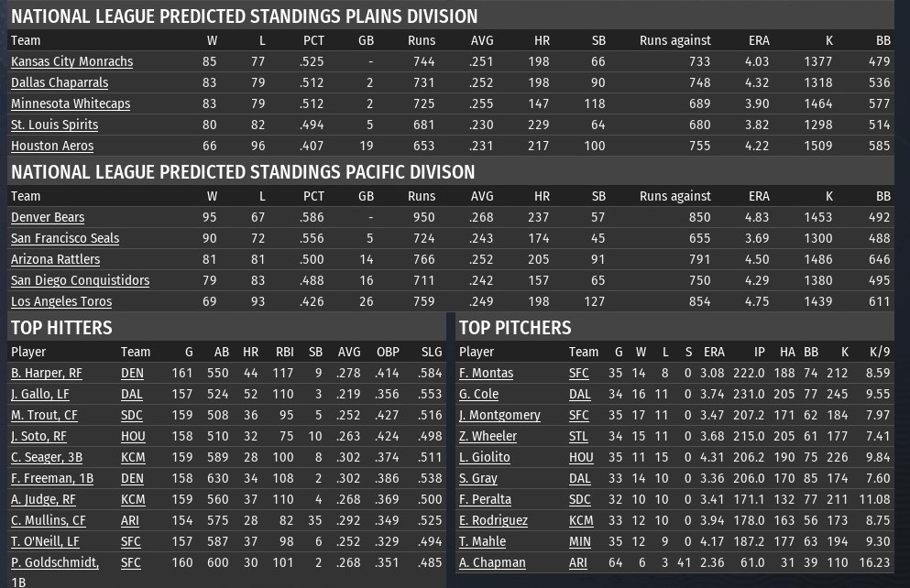This screenshot has height=588, width=910.
Task: Select the Houston Aeros team link
Action: (52, 146)
